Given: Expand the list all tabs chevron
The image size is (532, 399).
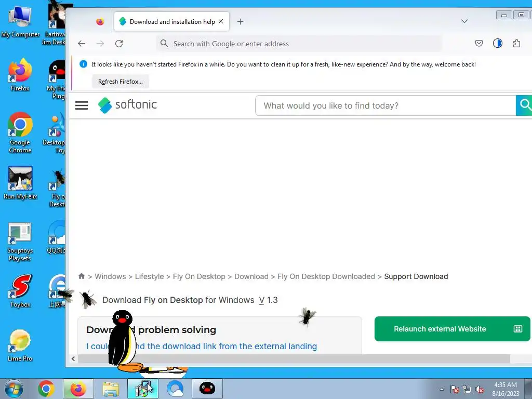Looking at the screenshot, I should 464,21.
